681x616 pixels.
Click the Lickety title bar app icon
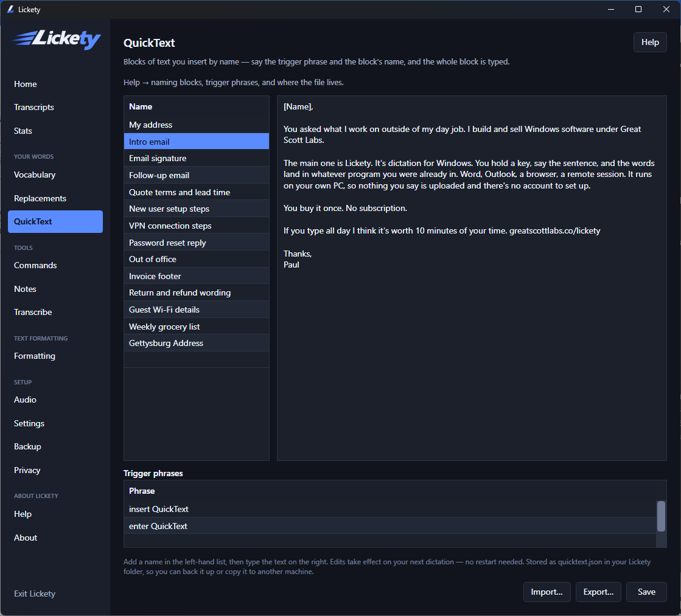pos(10,9)
